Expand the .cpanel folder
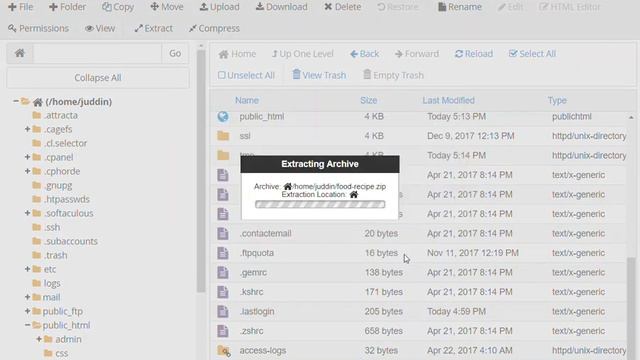This screenshot has height=360, width=640. (x=27, y=157)
